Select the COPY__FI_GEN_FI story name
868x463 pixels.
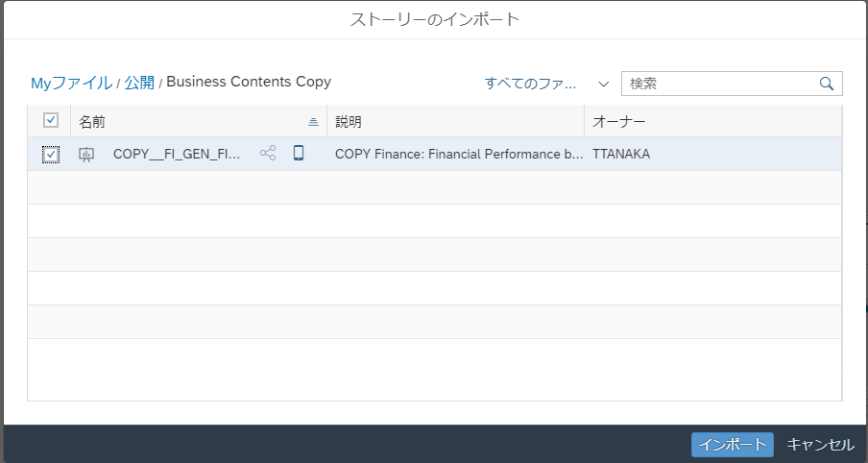(177, 154)
